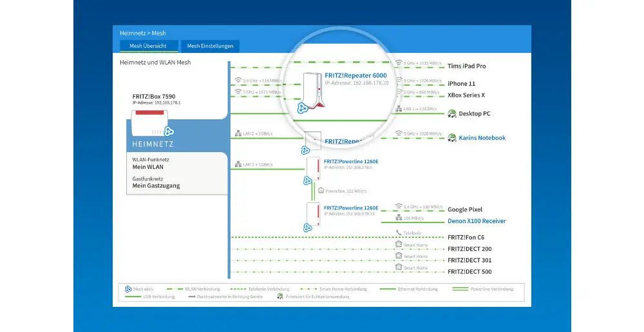Click Smart Home icon for FRITZ!DECT 200
This screenshot has height=332, width=644.
(x=399, y=244)
